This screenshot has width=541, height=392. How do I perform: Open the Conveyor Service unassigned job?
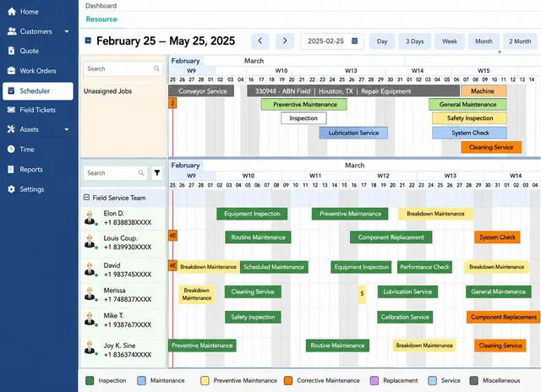point(201,91)
